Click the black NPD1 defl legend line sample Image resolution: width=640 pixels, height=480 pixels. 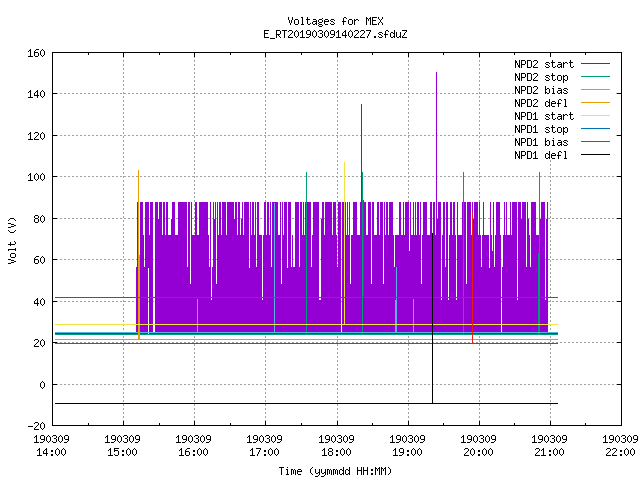pyautogui.click(x=595, y=155)
